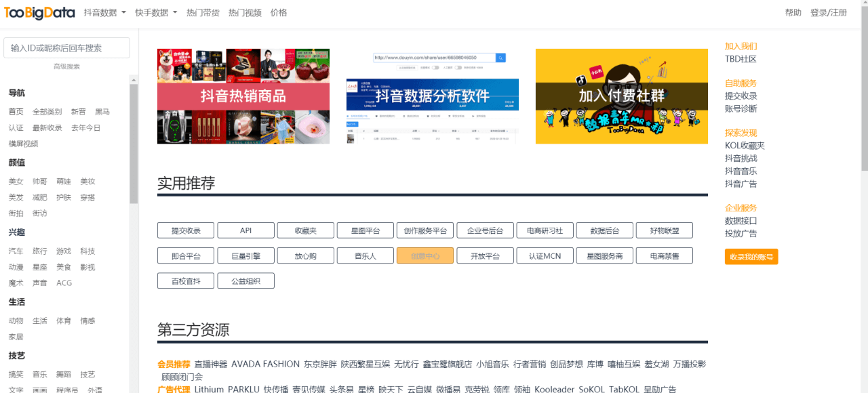Click the orange 收录我的账号 button
Image resolution: width=868 pixels, height=393 pixels.
[x=751, y=257]
